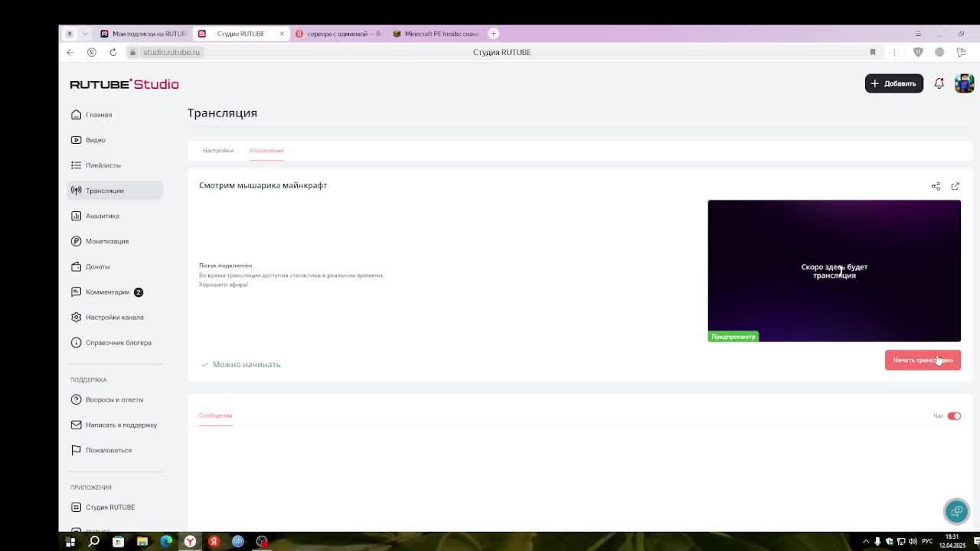Bookmark this page icon
Screen dimensions: 980x551
pos(872,52)
